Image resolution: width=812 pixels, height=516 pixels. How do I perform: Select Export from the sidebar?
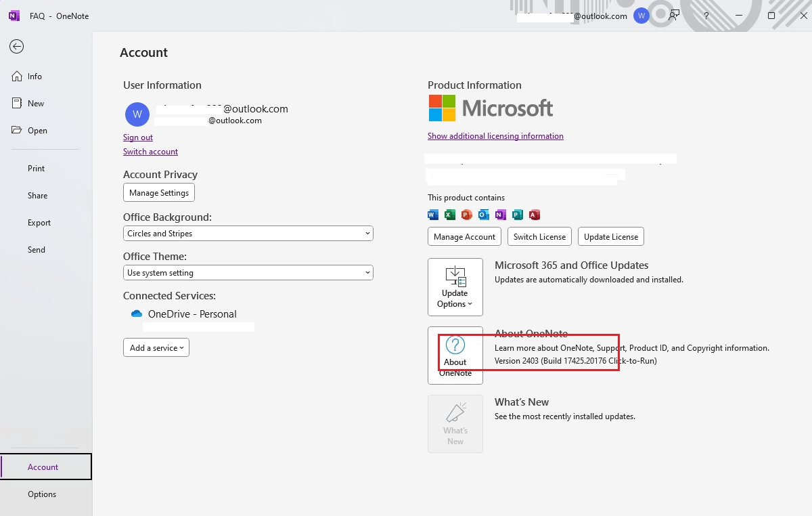[39, 222]
